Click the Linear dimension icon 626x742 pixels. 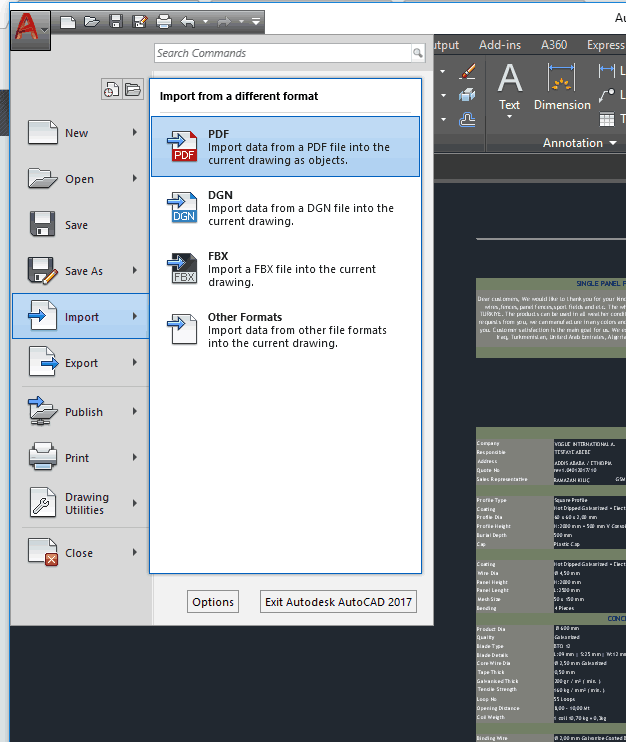[x=607, y=71]
